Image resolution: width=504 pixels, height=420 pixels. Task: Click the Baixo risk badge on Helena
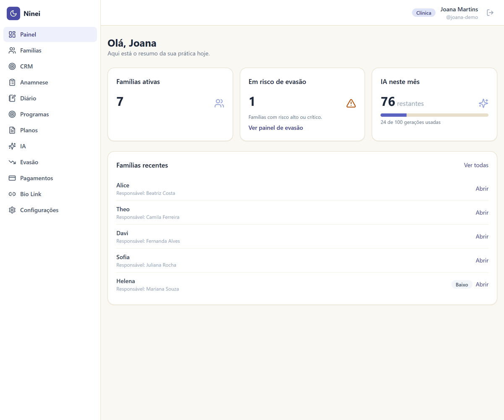(462, 284)
